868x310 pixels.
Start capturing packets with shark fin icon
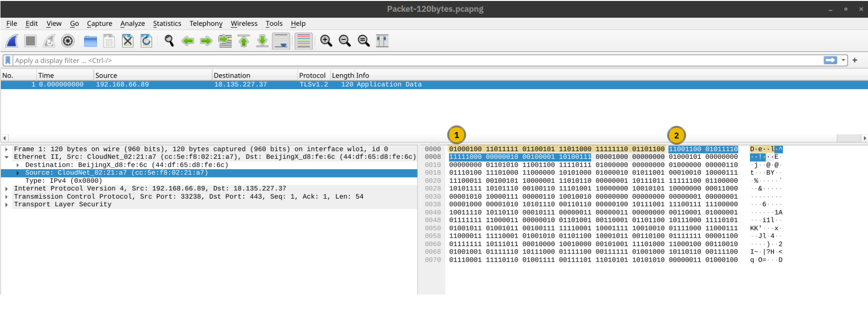[12, 41]
